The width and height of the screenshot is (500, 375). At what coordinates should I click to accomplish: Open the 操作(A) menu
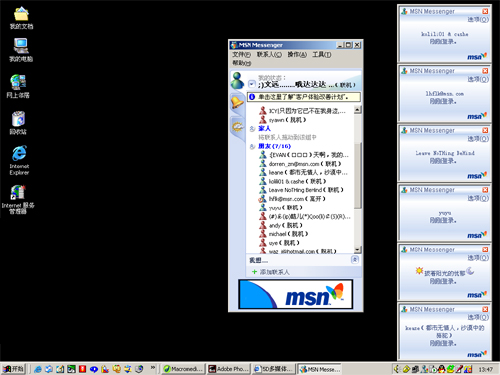[x=297, y=54]
